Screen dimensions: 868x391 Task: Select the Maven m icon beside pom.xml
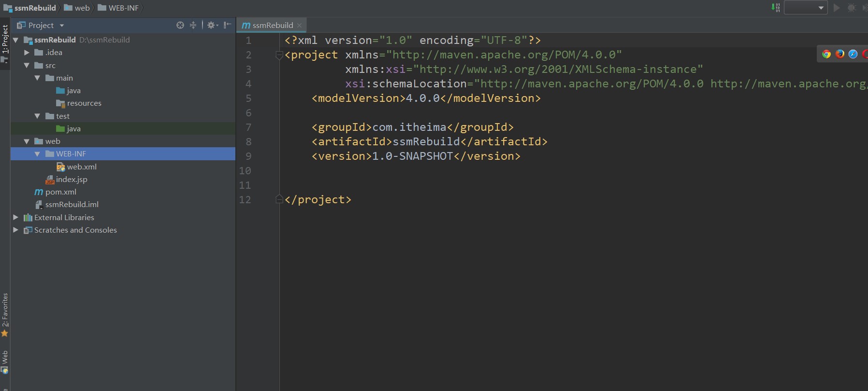click(x=39, y=192)
